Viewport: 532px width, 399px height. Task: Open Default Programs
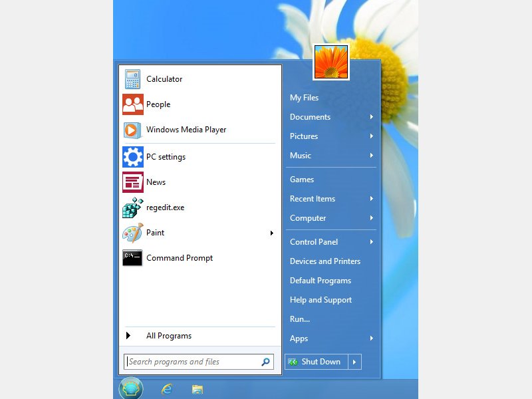click(x=321, y=281)
